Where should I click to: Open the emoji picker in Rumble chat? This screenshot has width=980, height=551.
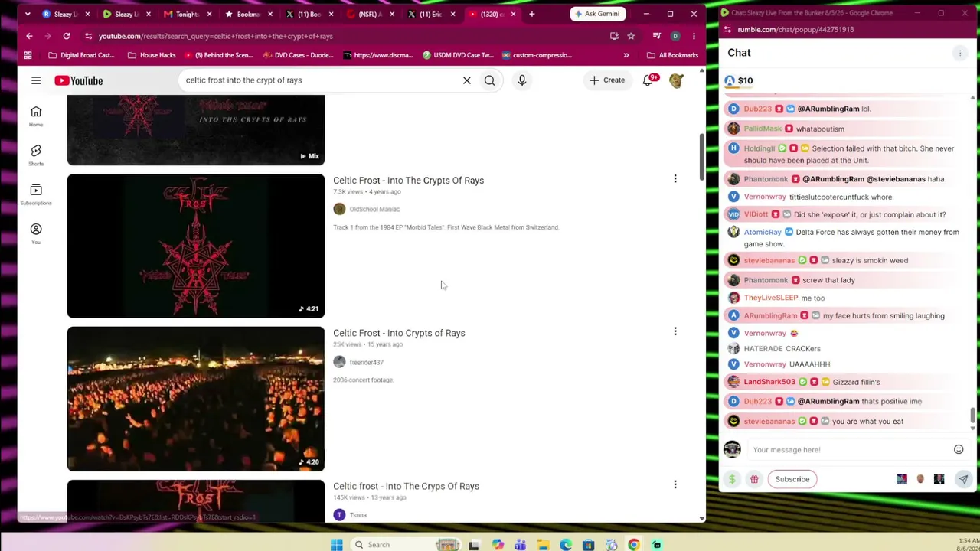click(x=959, y=450)
